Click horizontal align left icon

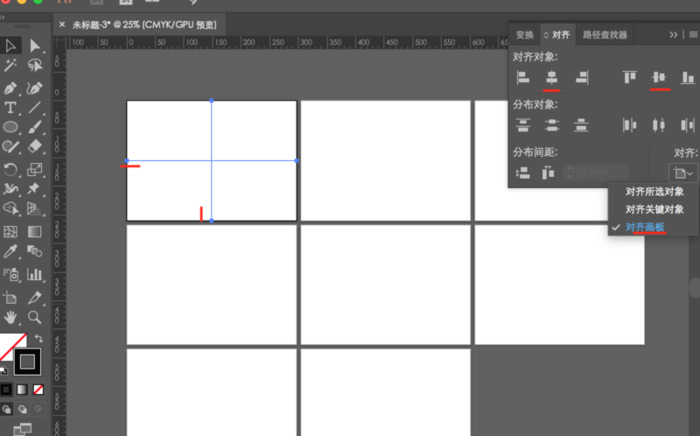522,76
